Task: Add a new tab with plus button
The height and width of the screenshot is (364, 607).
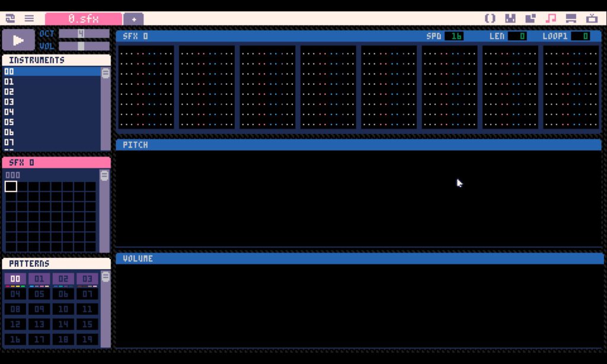Action: pyautogui.click(x=133, y=19)
